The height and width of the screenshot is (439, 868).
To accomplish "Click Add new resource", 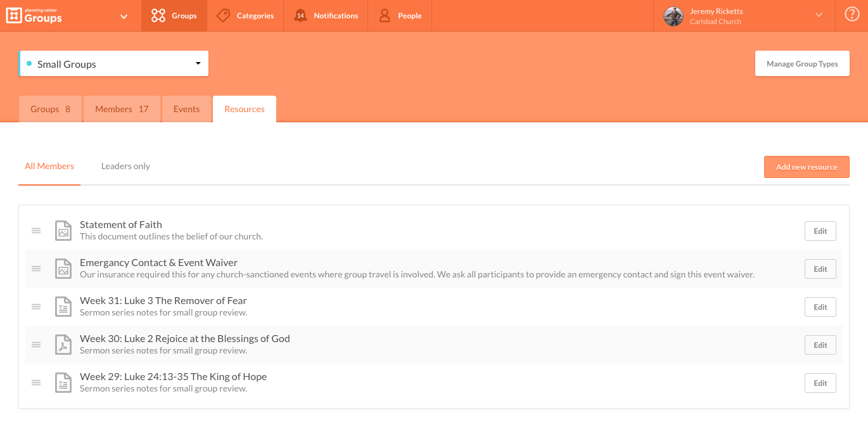I will (807, 167).
